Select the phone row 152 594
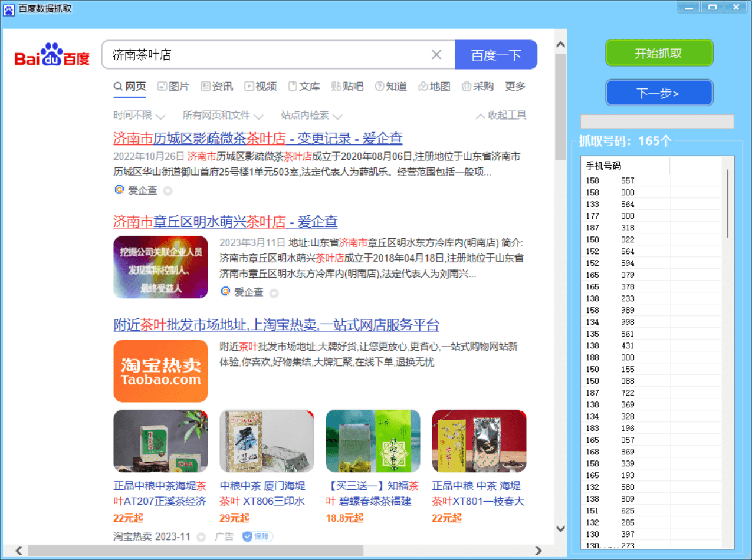Viewport: 752px width, 560px height. [651, 263]
